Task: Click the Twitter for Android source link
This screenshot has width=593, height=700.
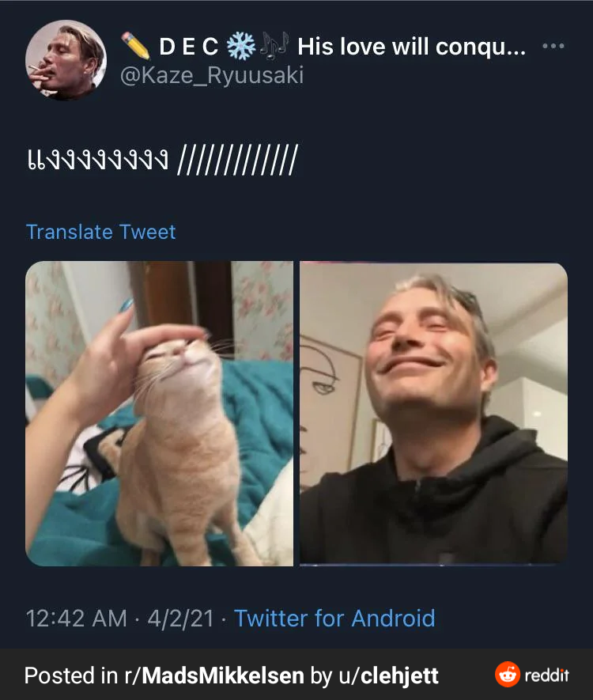Action: pyautogui.click(x=334, y=619)
